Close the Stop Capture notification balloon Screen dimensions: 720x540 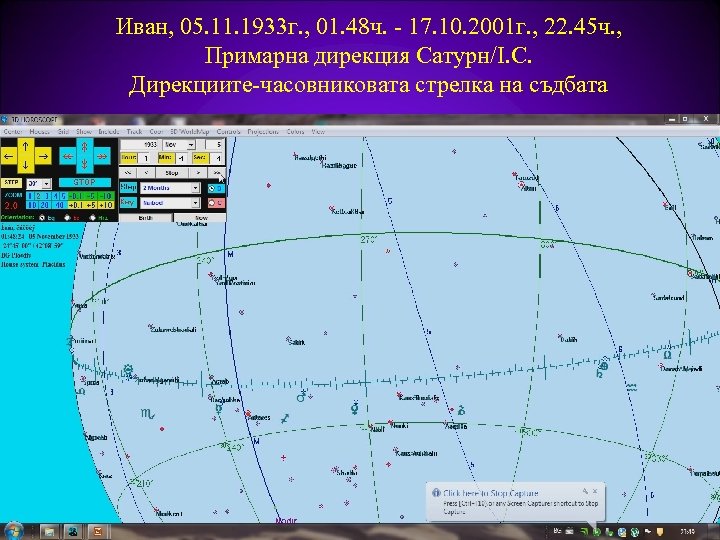coord(595,491)
